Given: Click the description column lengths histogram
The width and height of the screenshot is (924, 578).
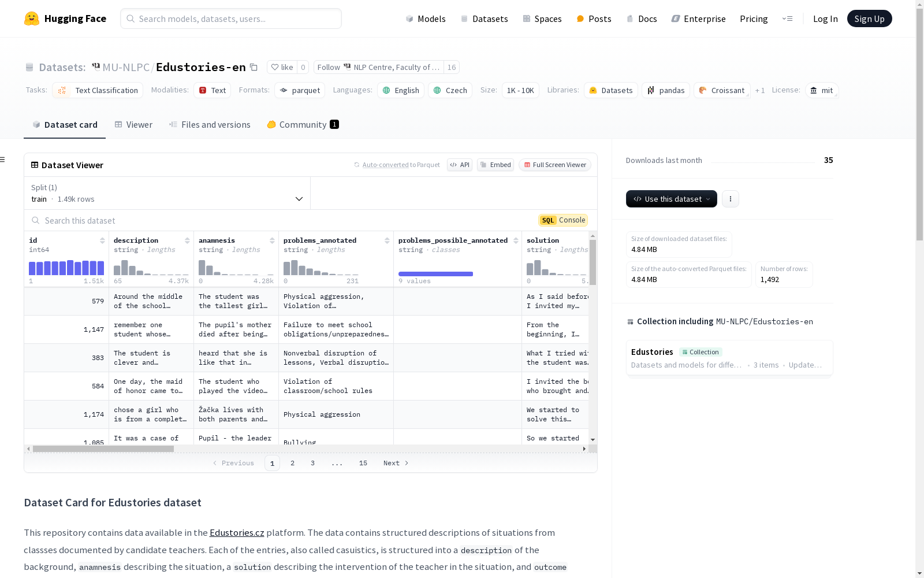Looking at the screenshot, I should pyautogui.click(x=151, y=268).
